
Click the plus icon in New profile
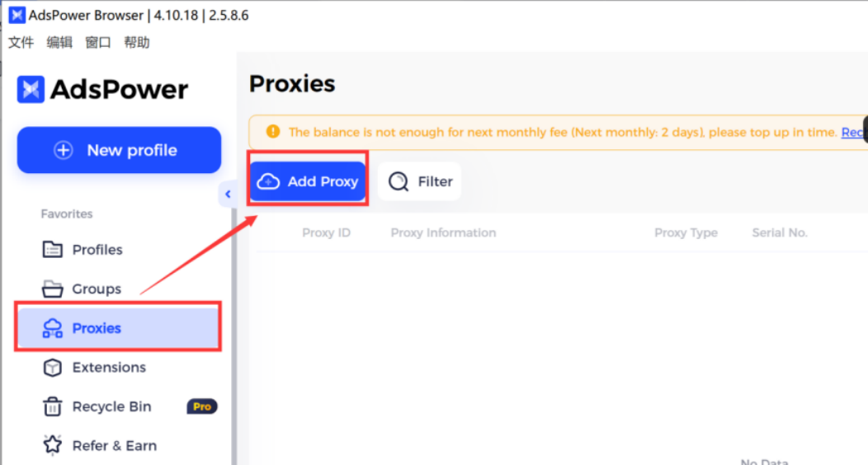(x=63, y=150)
